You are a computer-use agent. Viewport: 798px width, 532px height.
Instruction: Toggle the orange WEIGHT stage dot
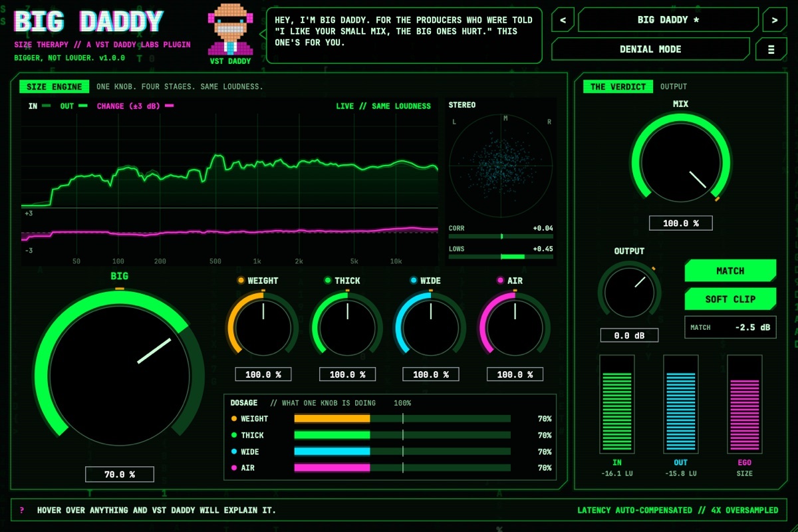pyautogui.click(x=241, y=281)
